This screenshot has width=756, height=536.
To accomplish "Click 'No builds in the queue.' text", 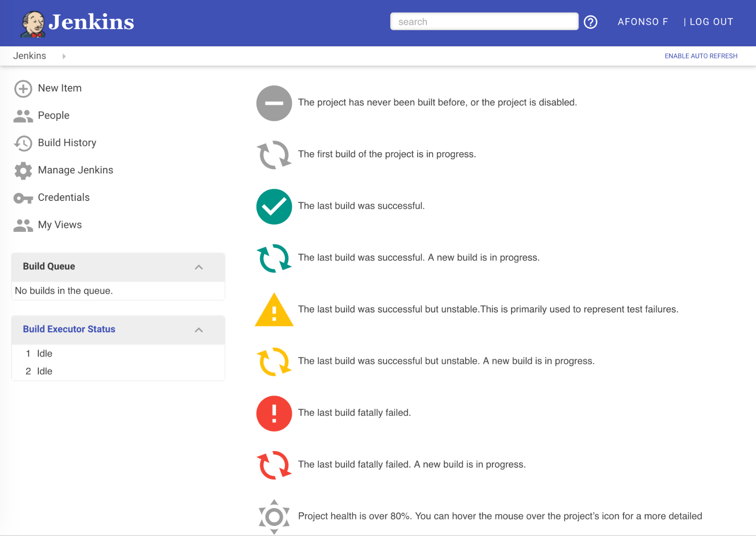I will [64, 291].
